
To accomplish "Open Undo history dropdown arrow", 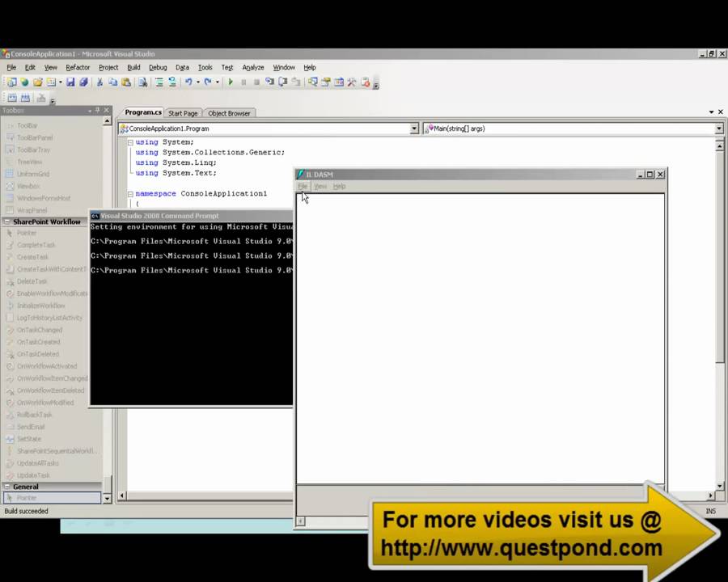I will tap(198, 82).
